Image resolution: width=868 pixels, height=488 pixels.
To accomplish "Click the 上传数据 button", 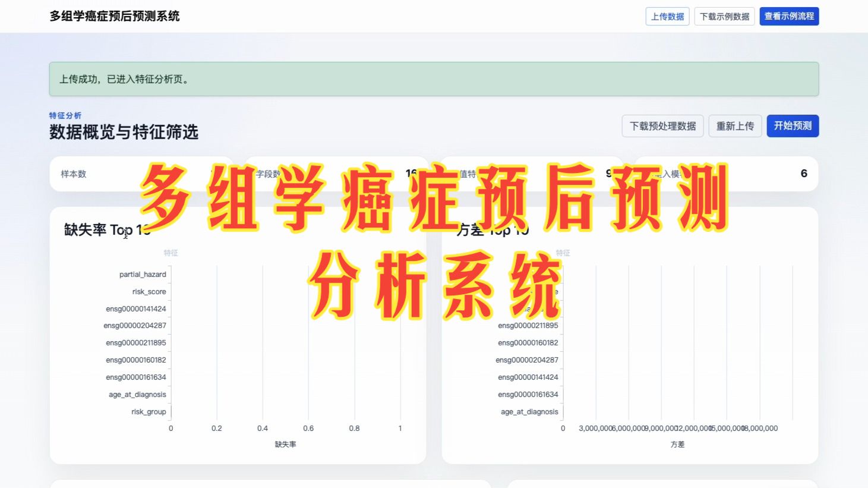I will 667,17.
